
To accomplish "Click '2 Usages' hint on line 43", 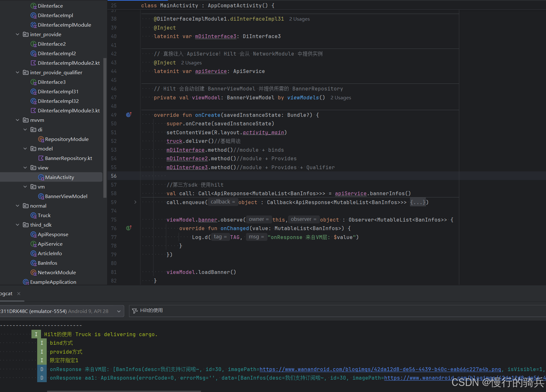I will click(x=191, y=63).
